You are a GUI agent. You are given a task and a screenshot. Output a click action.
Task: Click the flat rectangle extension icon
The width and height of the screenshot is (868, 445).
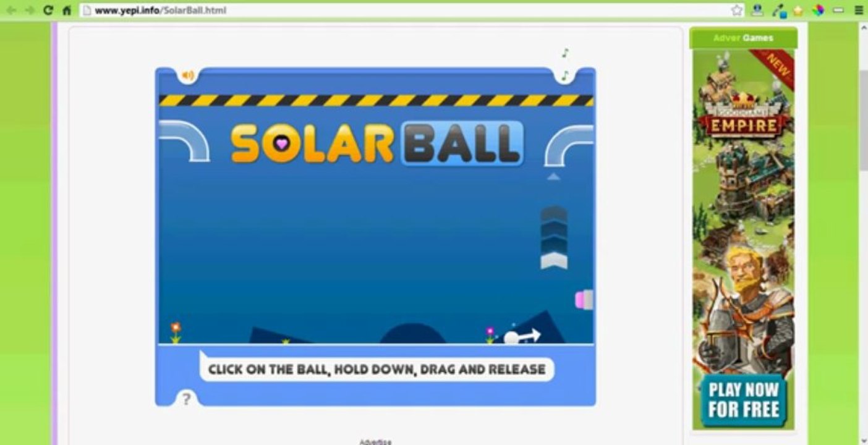[838, 10]
